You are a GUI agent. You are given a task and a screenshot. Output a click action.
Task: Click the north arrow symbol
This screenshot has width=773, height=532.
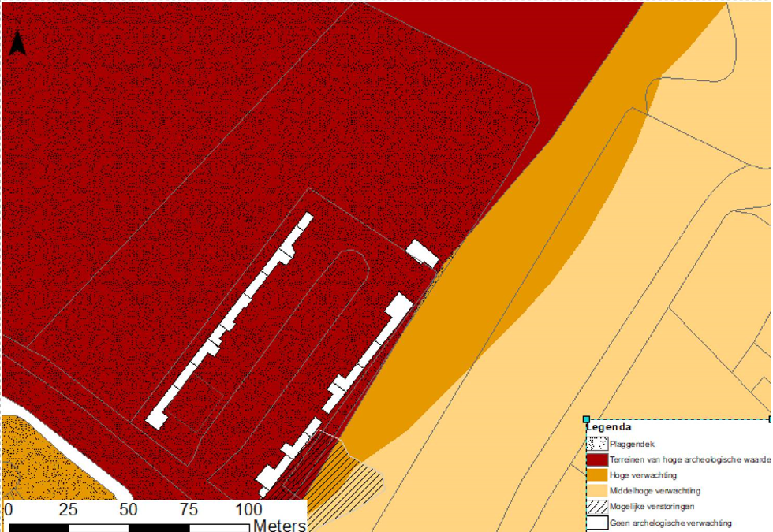(x=17, y=43)
